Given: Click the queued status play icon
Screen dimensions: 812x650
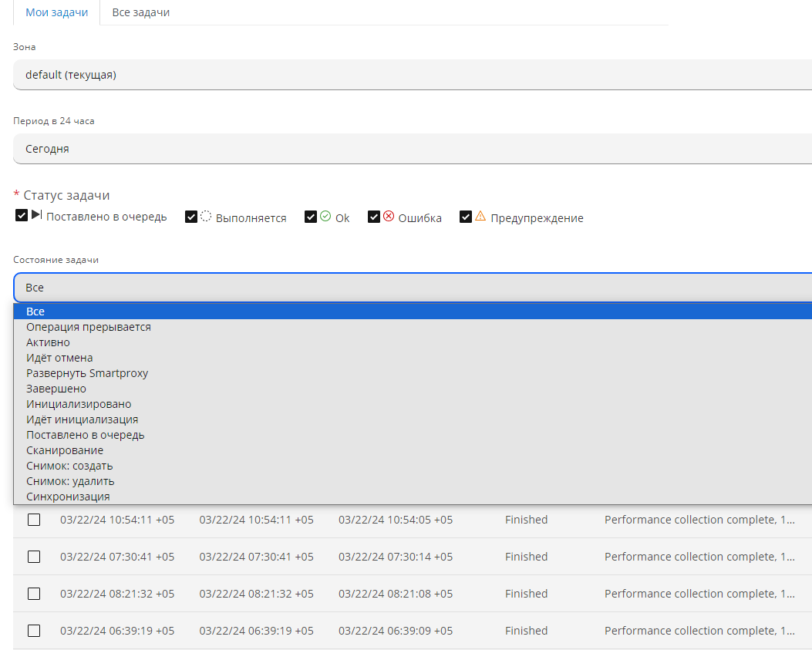Looking at the screenshot, I should 36,216.
